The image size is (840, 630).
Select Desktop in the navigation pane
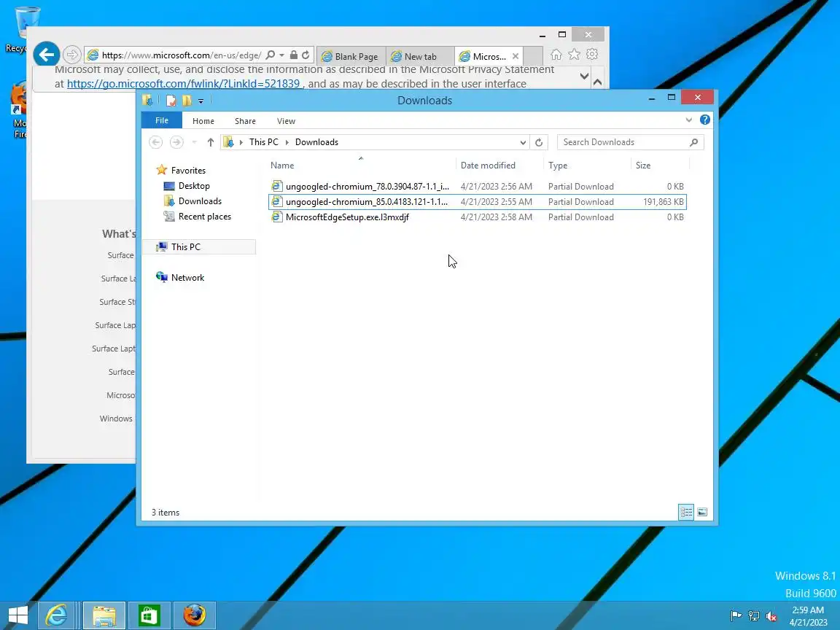194,186
